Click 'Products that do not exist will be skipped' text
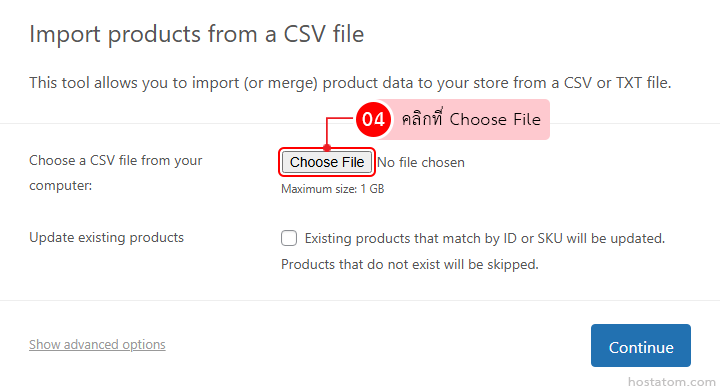720x390 pixels. pyautogui.click(x=410, y=265)
